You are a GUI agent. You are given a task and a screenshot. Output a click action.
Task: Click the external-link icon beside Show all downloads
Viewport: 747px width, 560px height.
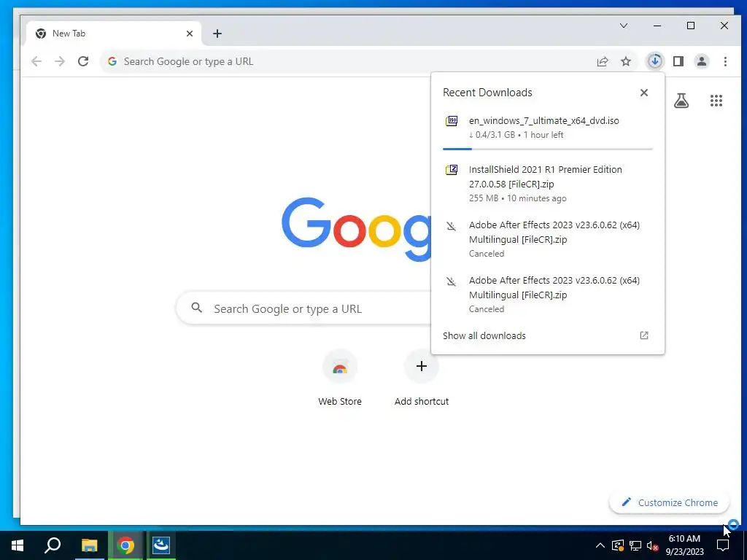pos(644,335)
